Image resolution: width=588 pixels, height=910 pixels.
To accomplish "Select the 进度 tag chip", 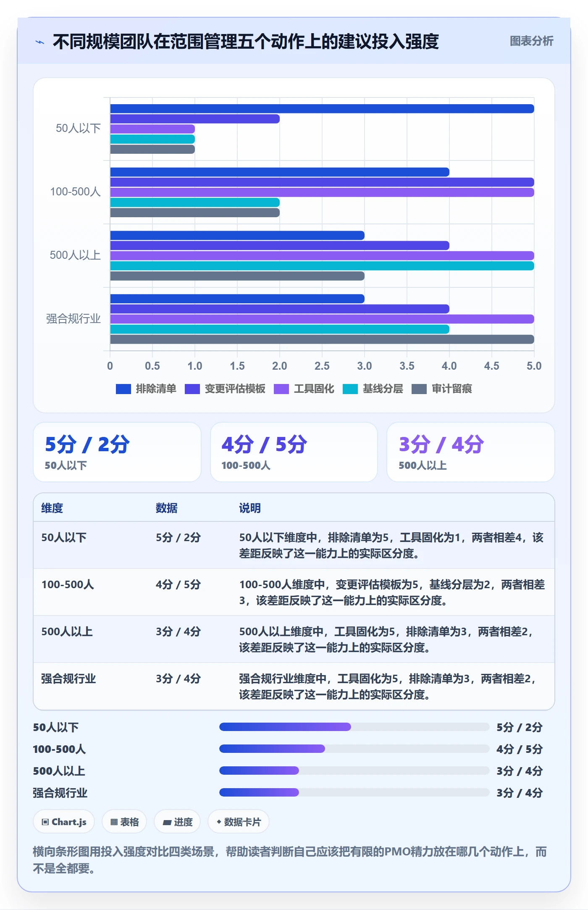I will pos(177,822).
